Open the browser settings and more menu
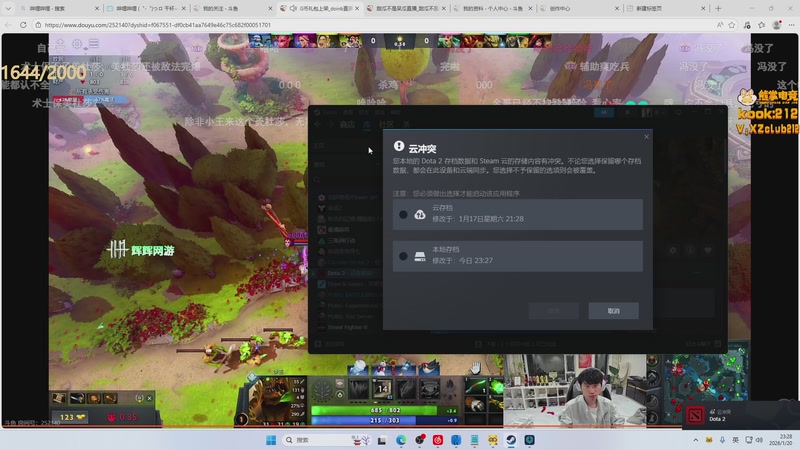 pos(791,24)
